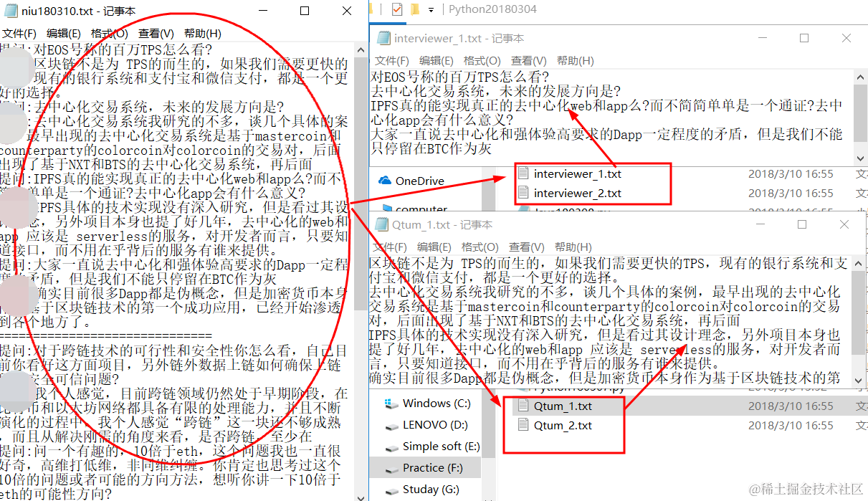Screen dimensions: 868x501
Task: Select the interviewer_2.txt file name
Action: pyautogui.click(x=578, y=193)
